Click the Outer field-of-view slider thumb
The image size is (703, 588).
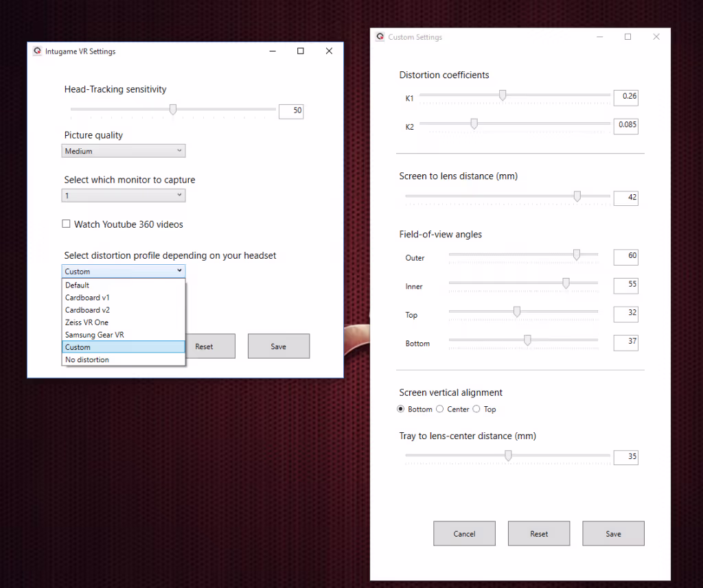[577, 255]
